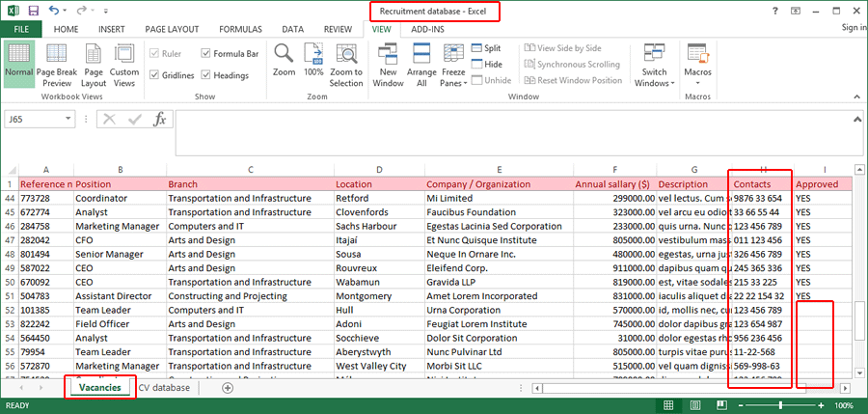The height and width of the screenshot is (414, 868).
Task: Open the FILE tab
Action: click(21, 29)
